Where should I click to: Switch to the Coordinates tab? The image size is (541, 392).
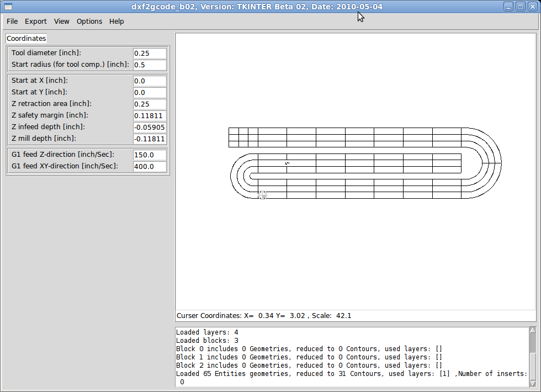26,38
